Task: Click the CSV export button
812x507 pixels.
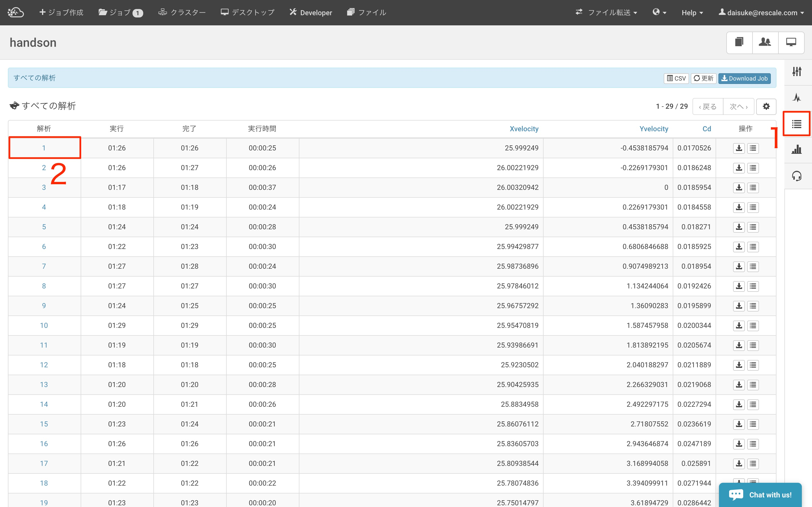Action: click(x=676, y=78)
